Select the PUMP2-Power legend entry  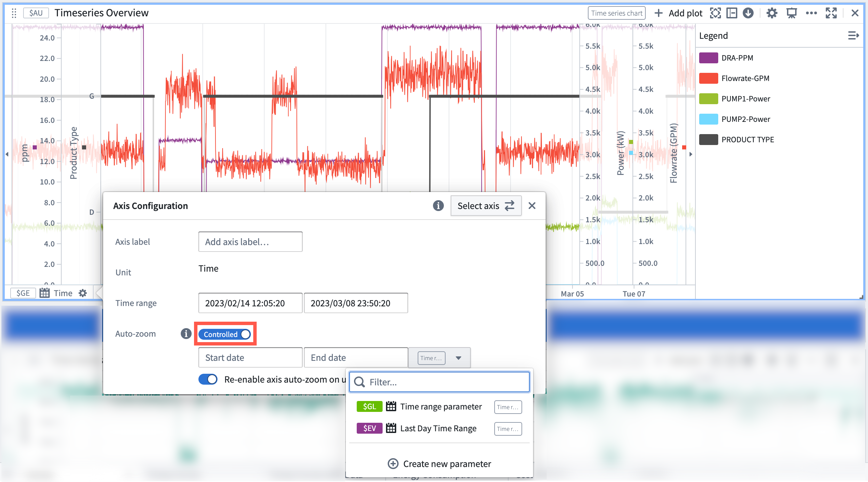[x=746, y=119]
